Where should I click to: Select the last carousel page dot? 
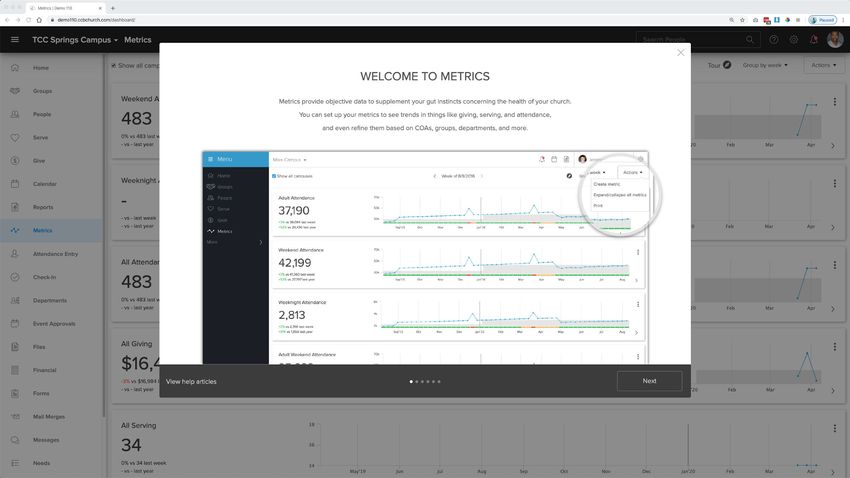coord(439,382)
